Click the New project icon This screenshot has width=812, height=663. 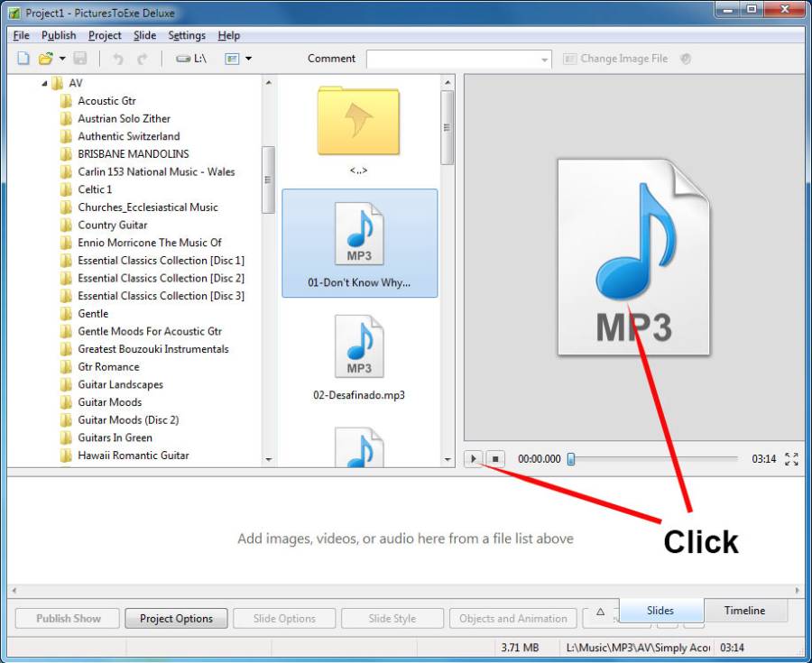pyautogui.click(x=24, y=59)
